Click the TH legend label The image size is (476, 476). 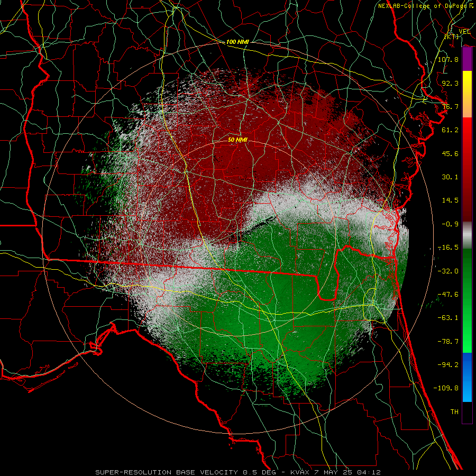(x=454, y=412)
